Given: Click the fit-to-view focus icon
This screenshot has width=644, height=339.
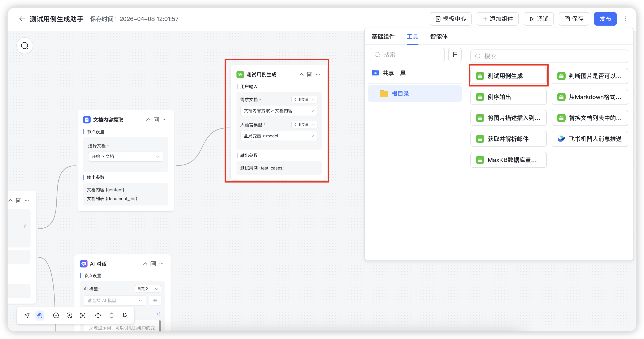Looking at the screenshot, I should [x=83, y=315].
